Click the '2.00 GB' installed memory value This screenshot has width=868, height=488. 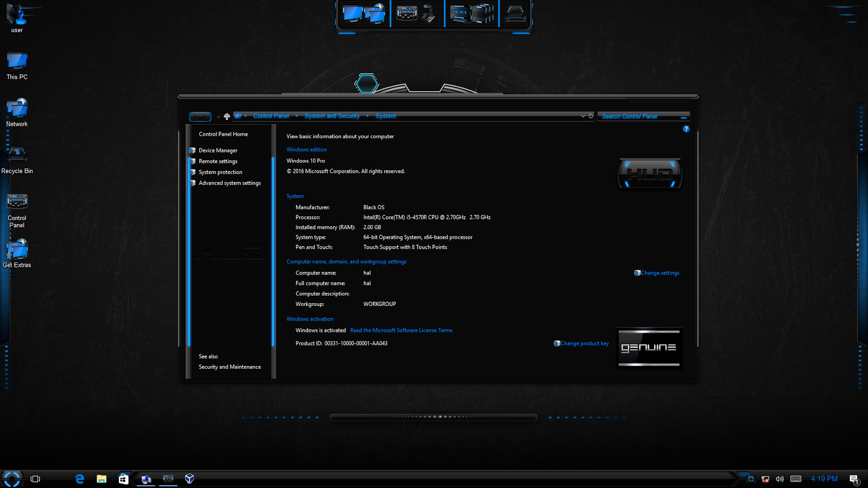[372, 227]
